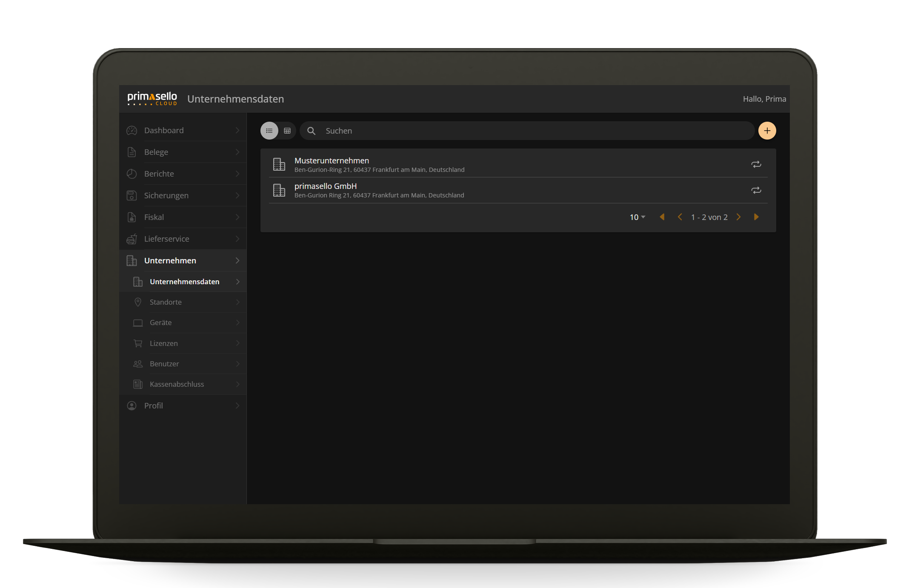Toggle sync for primasello GmbH entry
912x588 pixels.
click(x=757, y=190)
